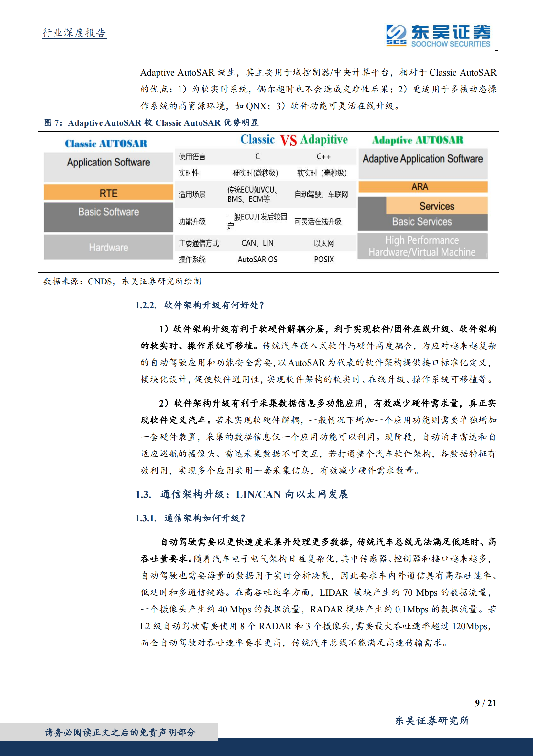Screen dimensions: 535x756
Task: Click heading 1.2.2. 软件架构升级有何好处?
Action: tap(200, 305)
